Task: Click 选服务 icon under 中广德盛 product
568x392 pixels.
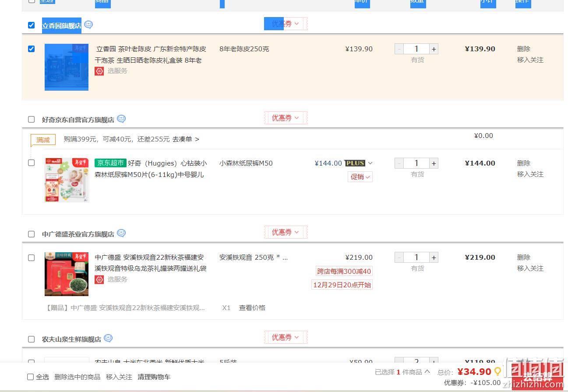Action: click(x=99, y=279)
